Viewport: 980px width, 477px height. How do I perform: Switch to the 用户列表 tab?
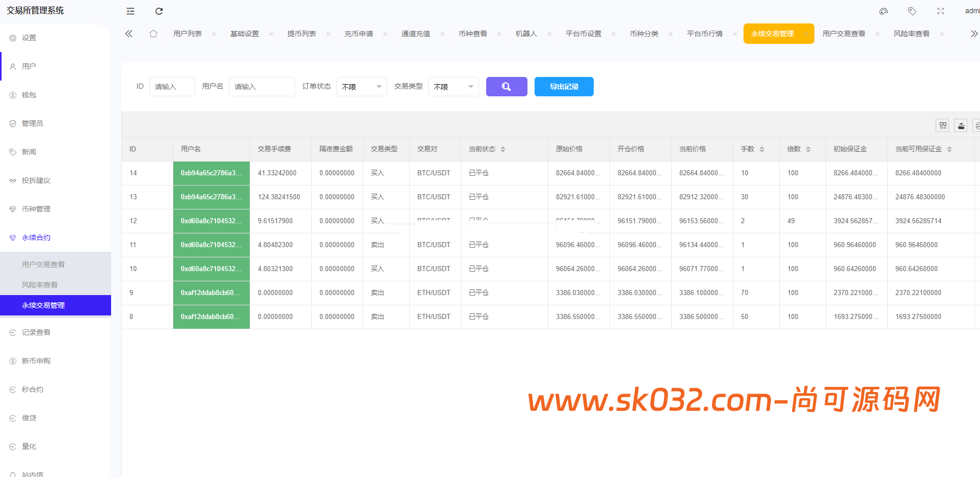[x=187, y=33]
